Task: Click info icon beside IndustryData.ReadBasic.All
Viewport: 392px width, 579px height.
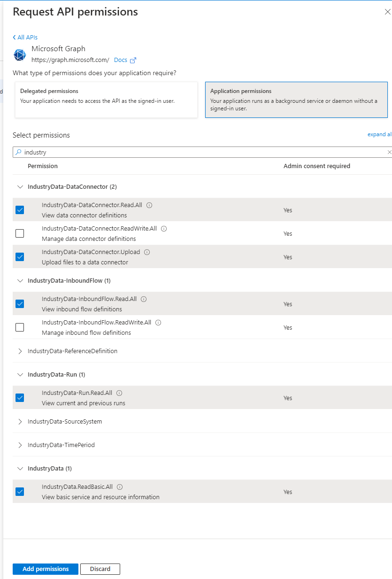Action: (120, 487)
